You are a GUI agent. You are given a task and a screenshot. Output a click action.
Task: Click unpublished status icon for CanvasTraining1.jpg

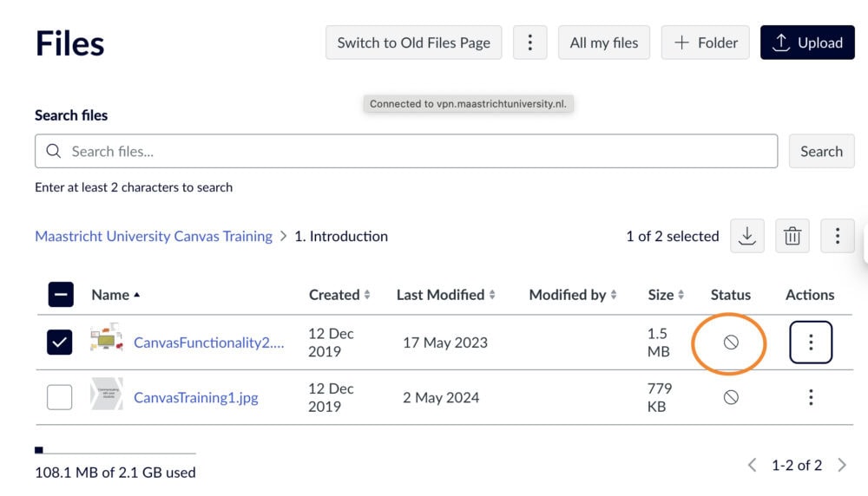coord(731,397)
